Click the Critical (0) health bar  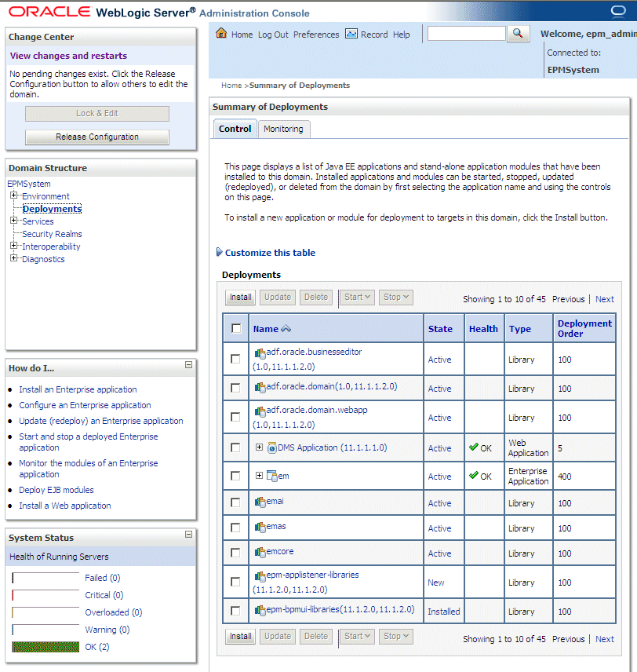point(45,595)
